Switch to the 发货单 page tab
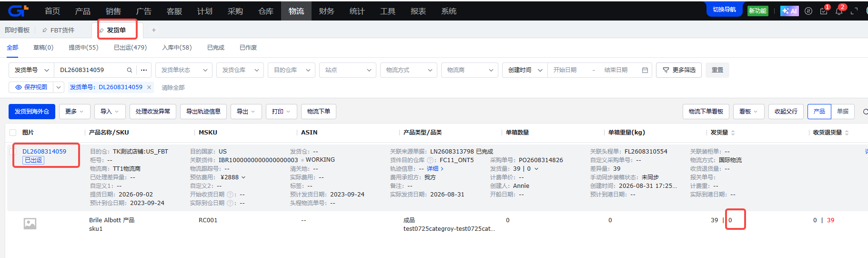This screenshot has height=258, width=868. click(x=116, y=30)
